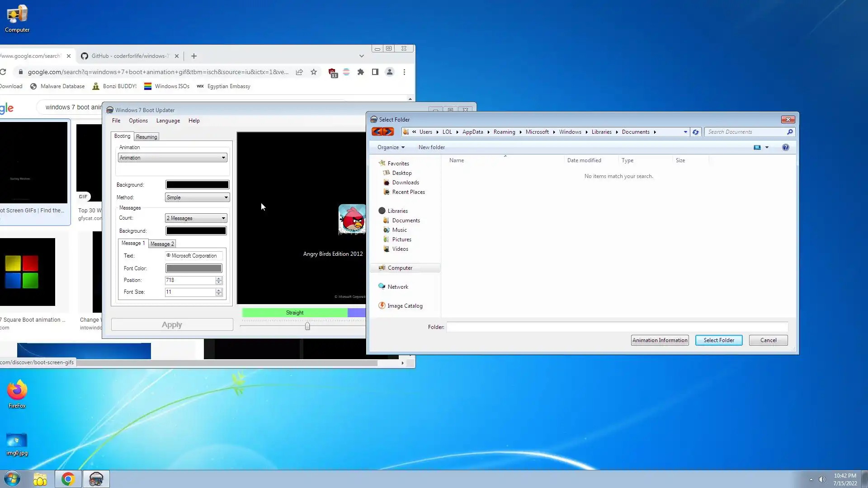Screen dimensions: 868x488
Task: Click Windows 7 Boot Updater taskbar icon
Action: coord(96,479)
